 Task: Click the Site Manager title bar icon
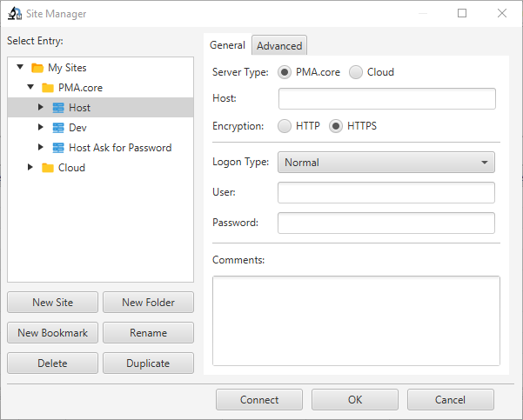click(15, 14)
